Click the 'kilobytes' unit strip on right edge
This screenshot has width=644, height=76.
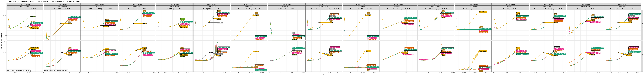click(x=642, y=25)
